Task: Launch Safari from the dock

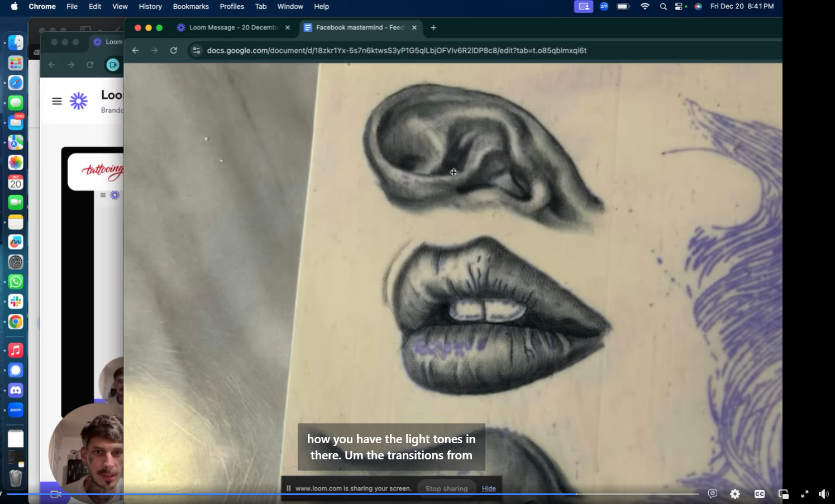Action: coord(16,83)
